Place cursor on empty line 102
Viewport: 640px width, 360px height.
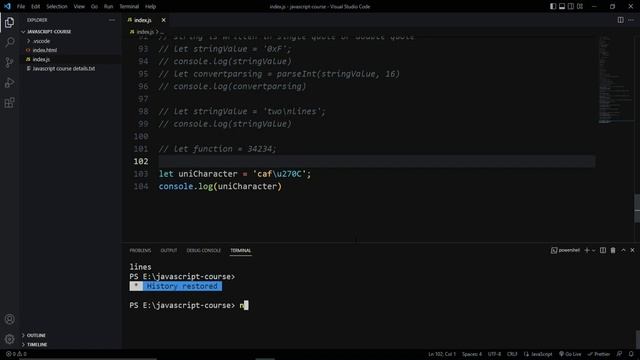377,161
